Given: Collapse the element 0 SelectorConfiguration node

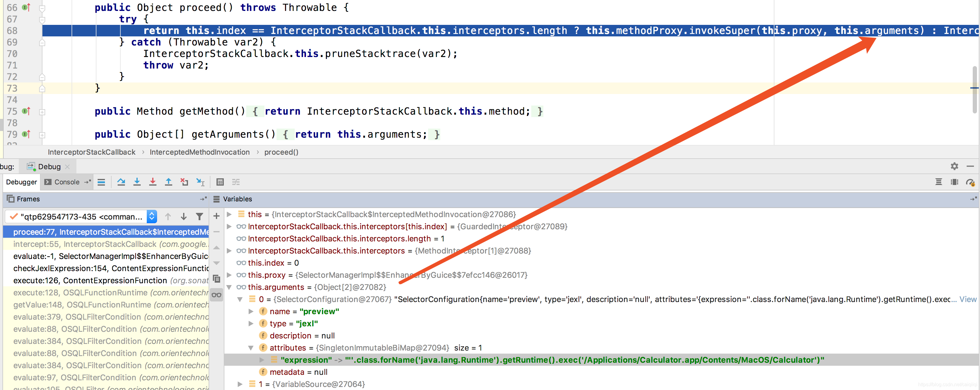Looking at the screenshot, I should (240, 299).
